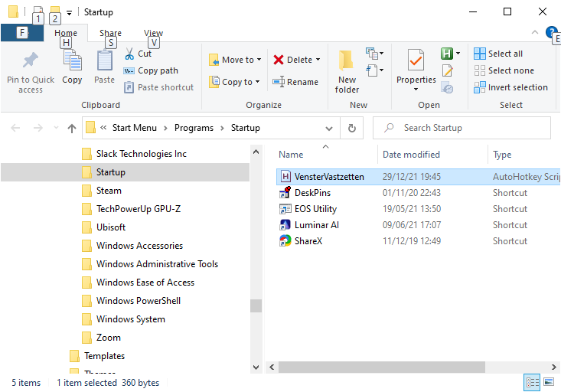Expand the Properties dropdown arrow
This screenshot has width=561, height=392.
[416, 89]
